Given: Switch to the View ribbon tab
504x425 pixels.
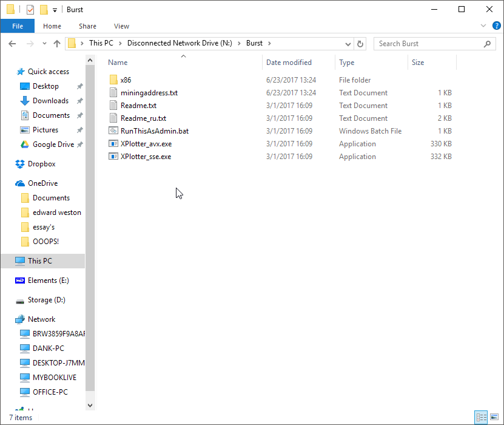Looking at the screenshot, I should pyautogui.click(x=121, y=26).
